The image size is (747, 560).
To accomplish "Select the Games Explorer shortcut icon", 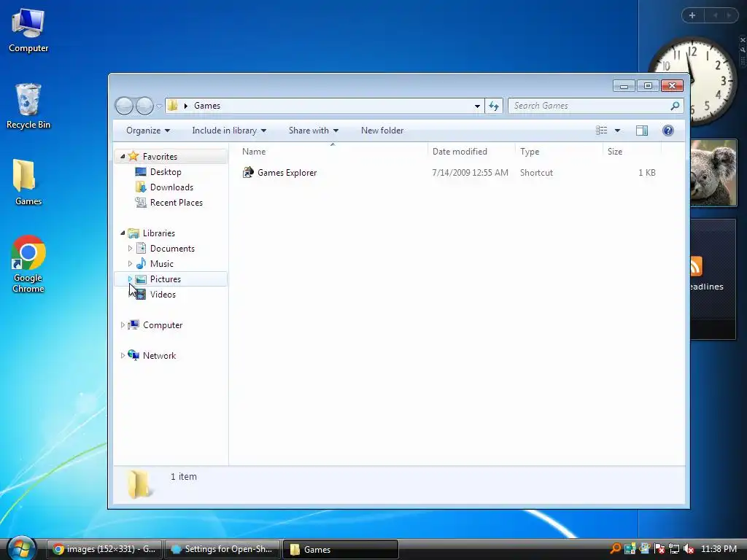I will (x=248, y=172).
